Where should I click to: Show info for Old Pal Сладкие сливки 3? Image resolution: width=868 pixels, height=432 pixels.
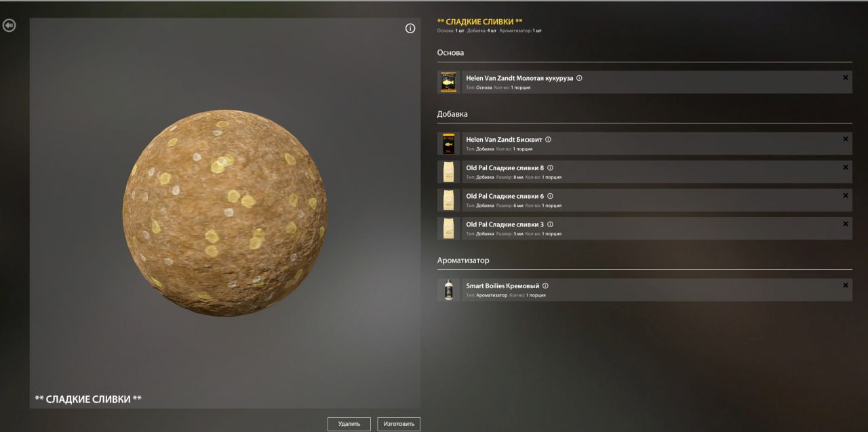549,224
